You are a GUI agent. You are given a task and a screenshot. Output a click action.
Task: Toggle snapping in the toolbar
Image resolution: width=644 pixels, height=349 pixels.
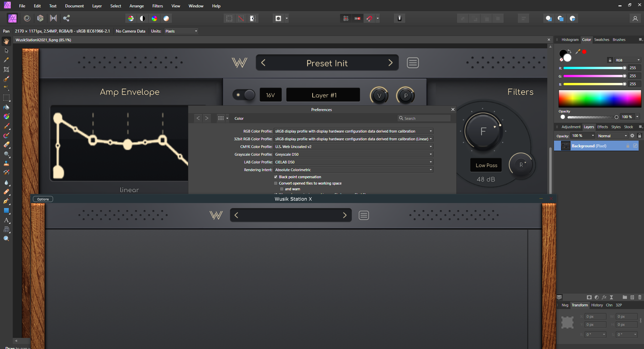(369, 18)
